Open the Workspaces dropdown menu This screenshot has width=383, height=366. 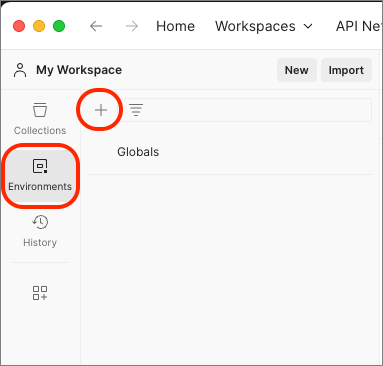coord(264,26)
